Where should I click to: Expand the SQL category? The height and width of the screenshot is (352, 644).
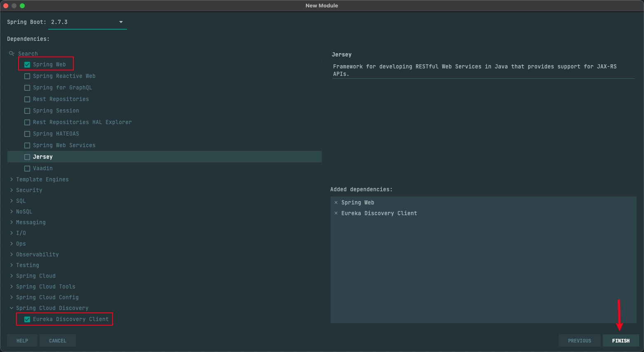click(12, 201)
